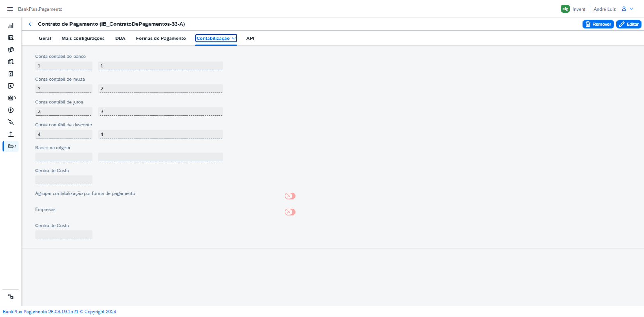644x317 pixels.
Task: Click the BankPlus Pagamento copyright footer text
Action: pos(60,312)
